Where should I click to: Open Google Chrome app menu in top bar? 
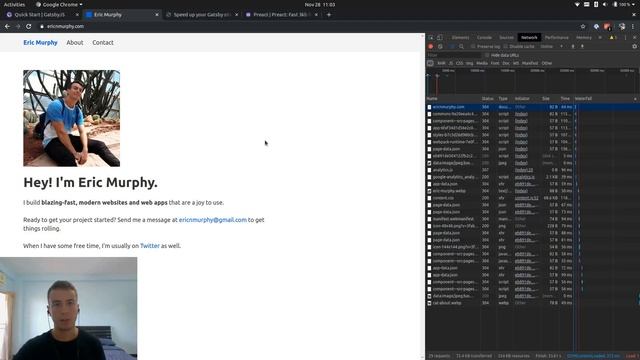pyautogui.click(x=60, y=4)
